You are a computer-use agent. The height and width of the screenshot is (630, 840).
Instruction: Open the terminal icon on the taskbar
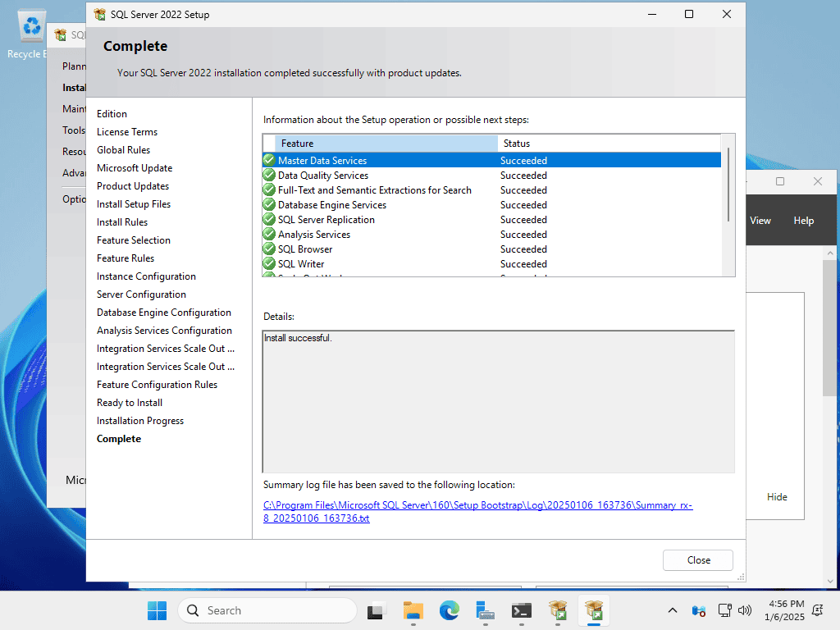[521, 610]
